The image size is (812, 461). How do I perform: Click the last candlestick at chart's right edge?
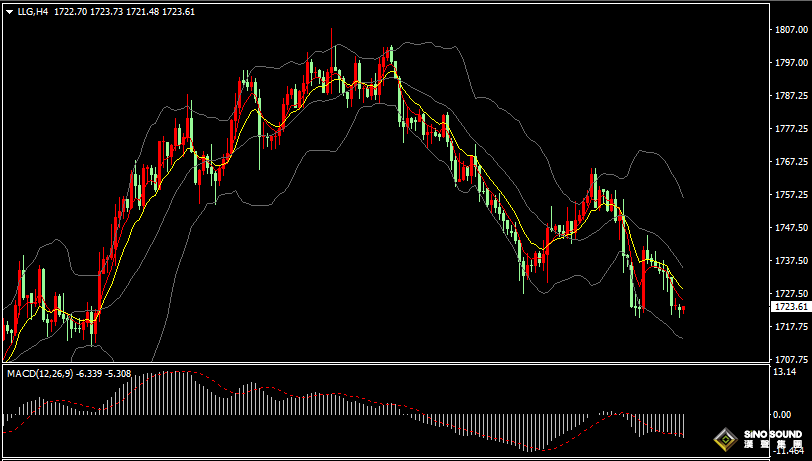682,309
